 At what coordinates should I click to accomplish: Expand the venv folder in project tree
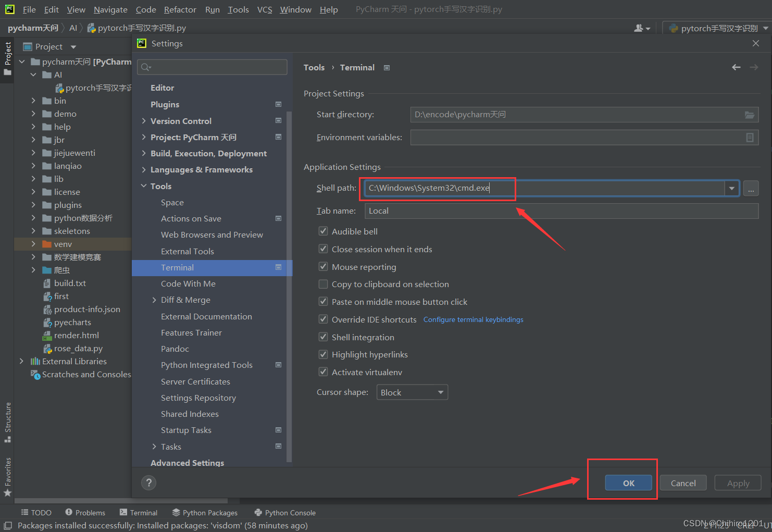pos(33,244)
